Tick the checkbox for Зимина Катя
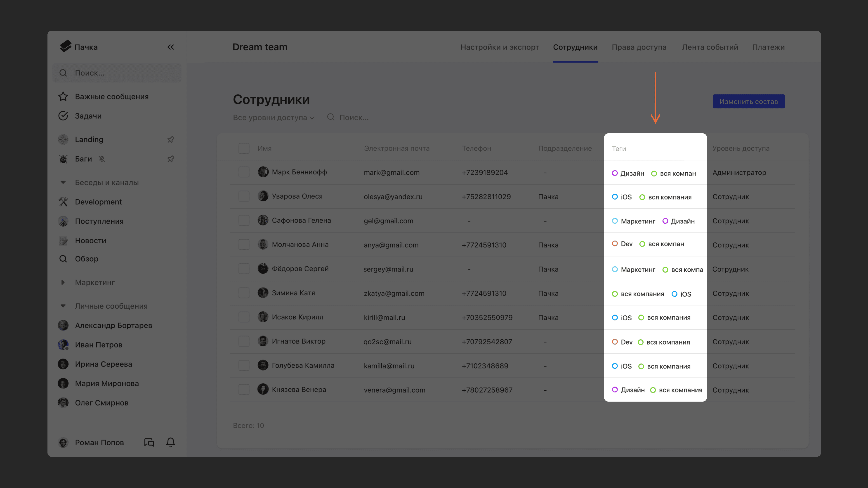 (x=244, y=293)
